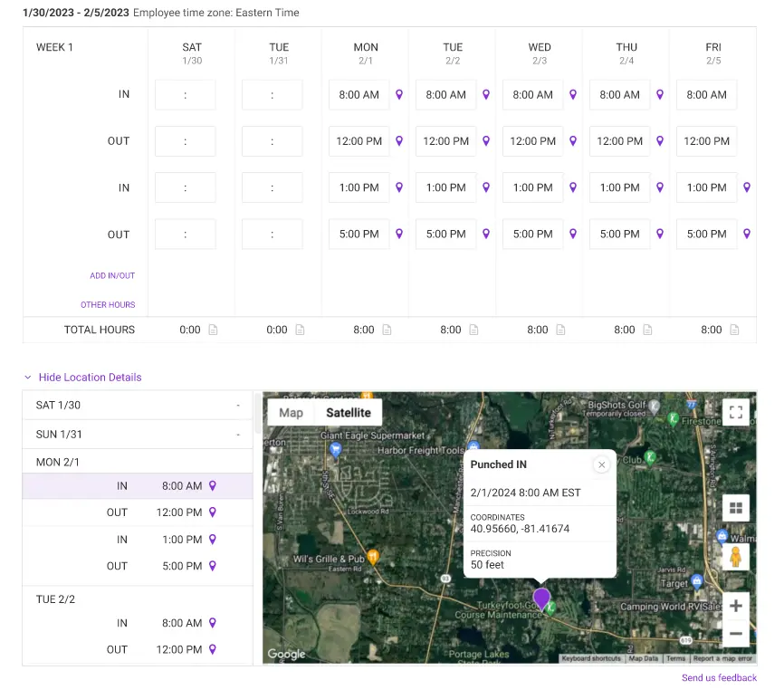The image size is (784, 699).
Task: Click location pin for Friday's 1:00 PM IN
Action: 747,187
